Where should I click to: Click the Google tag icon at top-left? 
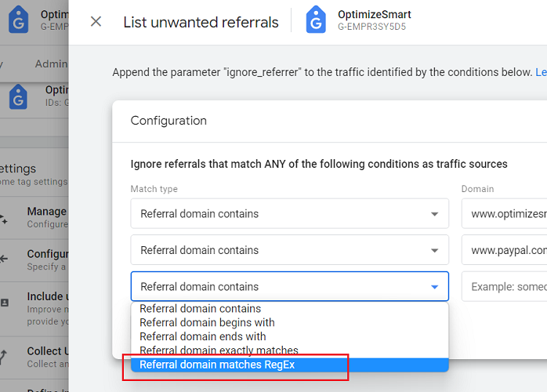click(x=19, y=20)
